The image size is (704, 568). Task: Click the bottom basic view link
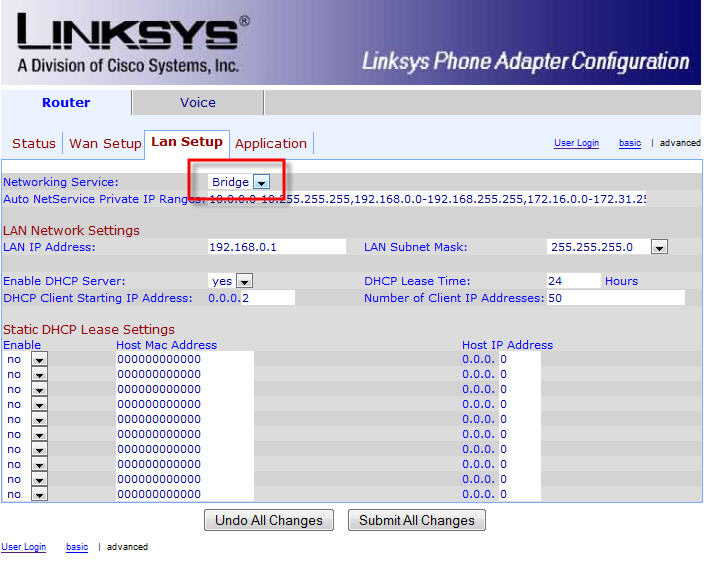coord(77,547)
